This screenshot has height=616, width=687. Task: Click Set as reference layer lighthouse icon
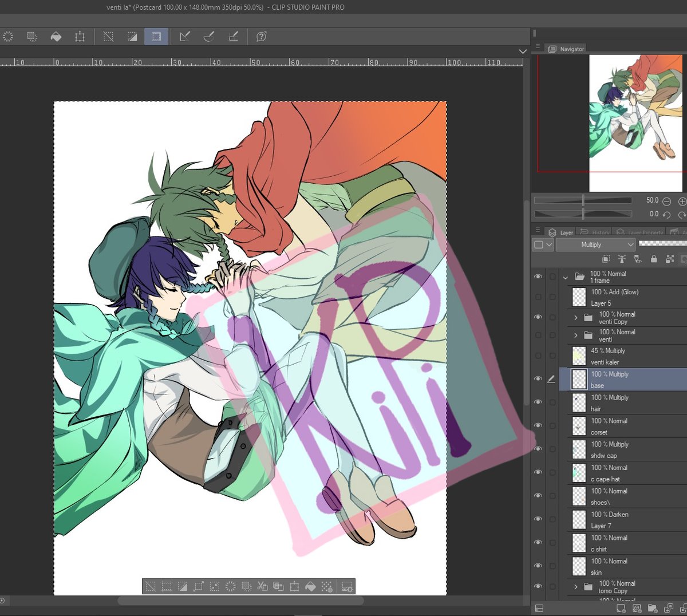click(x=622, y=259)
